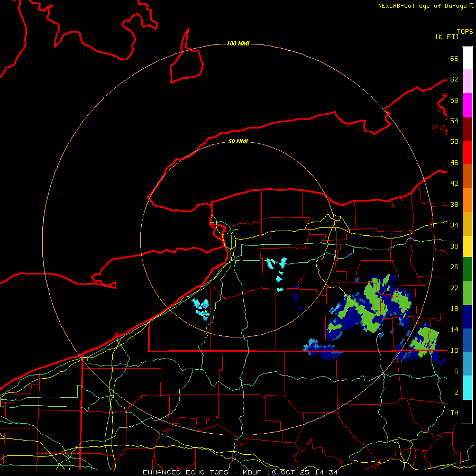The image size is (476, 476).
Task: Click the 38 value on the legend
Action: tap(454, 205)
